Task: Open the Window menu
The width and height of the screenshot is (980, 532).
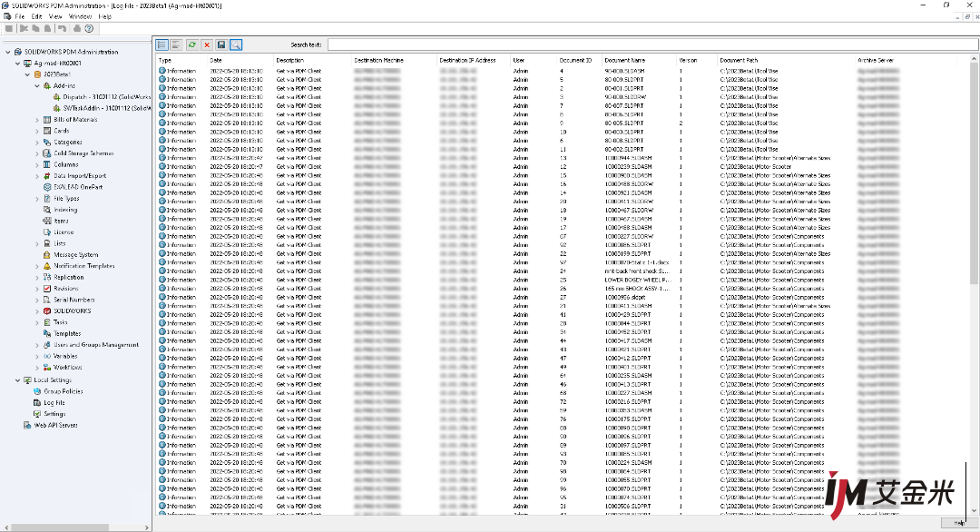Action: 80,17
